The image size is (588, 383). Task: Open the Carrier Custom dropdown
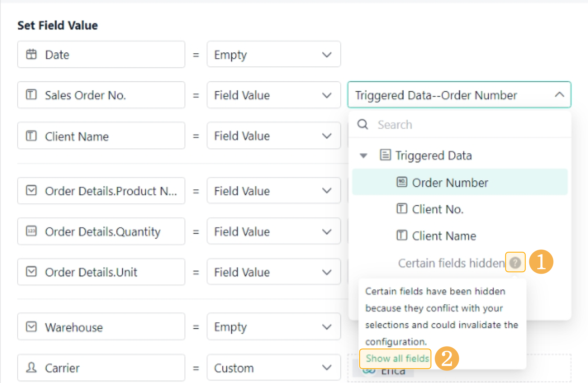click(274, 368)
